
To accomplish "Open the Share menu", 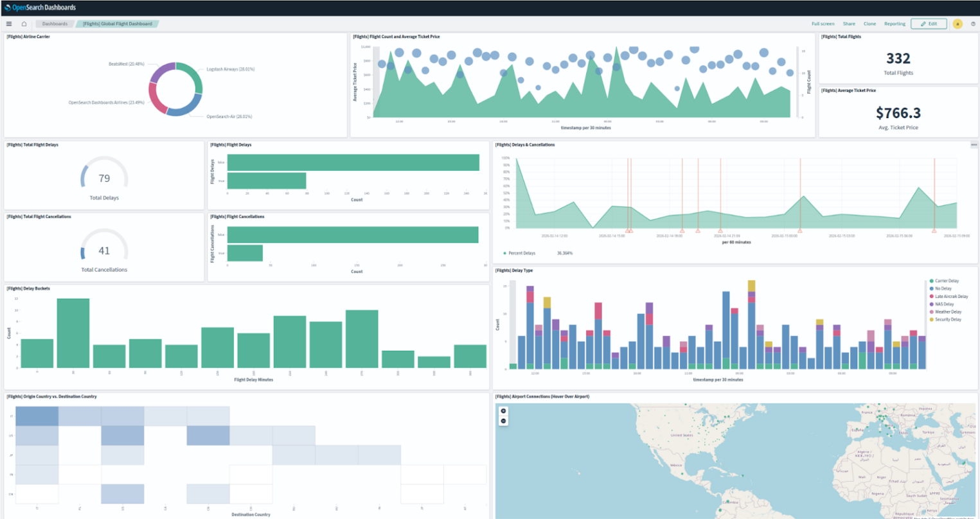I will click(x=849, y=24).
